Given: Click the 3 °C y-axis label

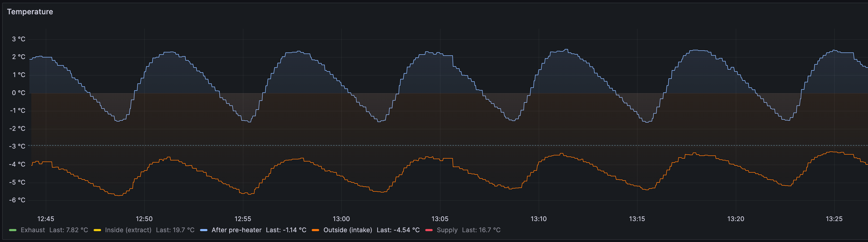Looking at the screenshot, I should (x=19, y=39).
